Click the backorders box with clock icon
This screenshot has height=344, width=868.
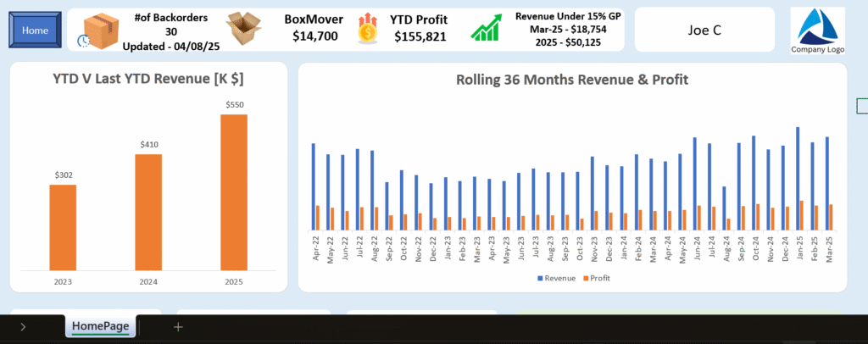[98, 31]
